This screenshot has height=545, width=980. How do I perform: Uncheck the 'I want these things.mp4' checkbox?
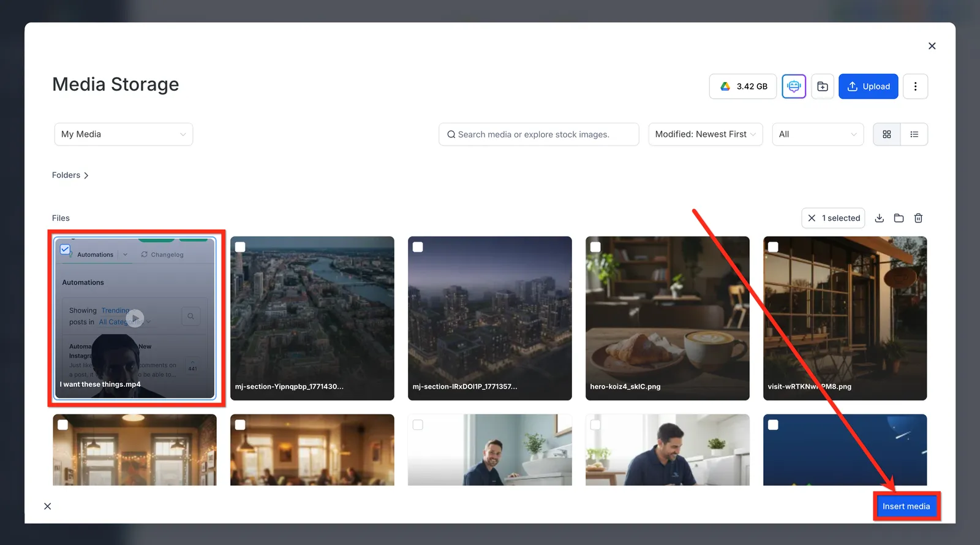pyautogui.click(x=65, y=250)
